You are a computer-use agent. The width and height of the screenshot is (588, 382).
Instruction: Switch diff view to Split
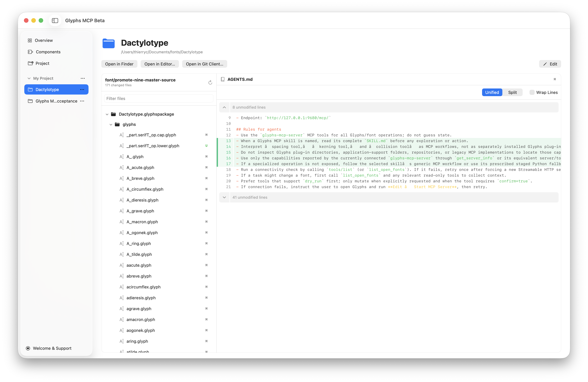point(512,92)
